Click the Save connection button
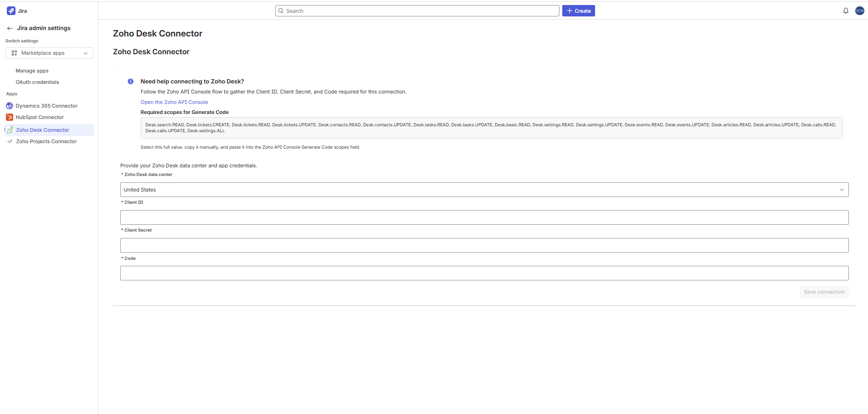Screen dimensions: 868x414 tap(823, 292)
